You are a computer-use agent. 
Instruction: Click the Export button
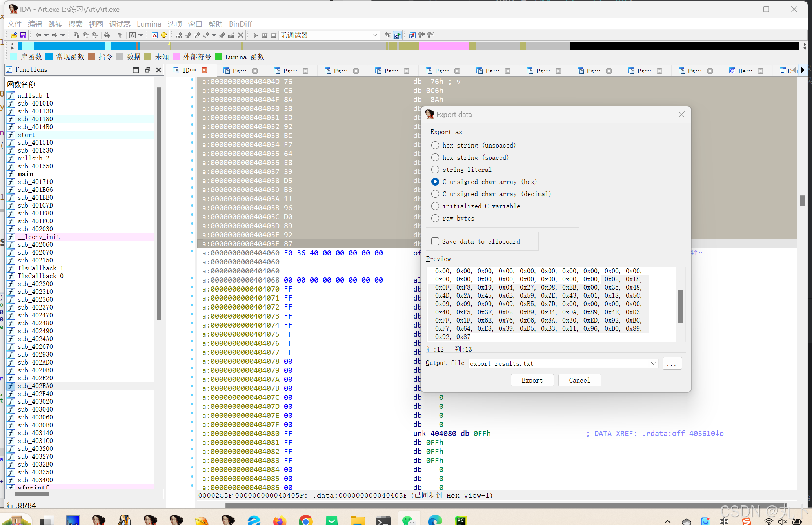(x=532, y=380)
